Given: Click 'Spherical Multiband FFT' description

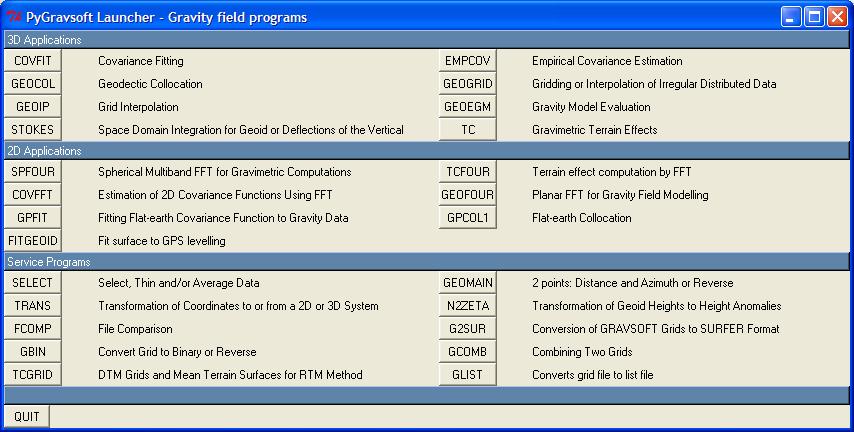Looking at the screenshot, I should coord(225,172).
